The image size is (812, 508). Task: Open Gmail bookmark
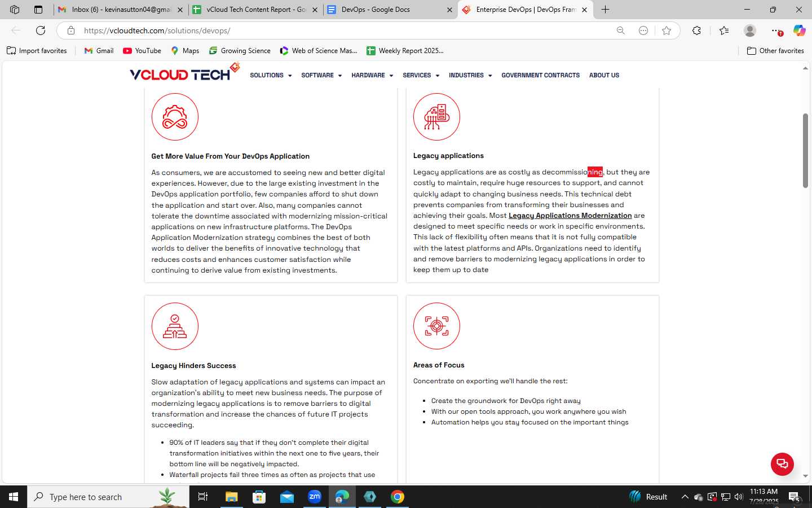[x=99, y=51]
